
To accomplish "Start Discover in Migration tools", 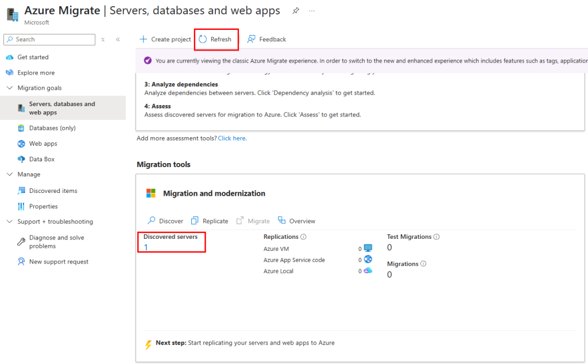I will coord(165,221).
